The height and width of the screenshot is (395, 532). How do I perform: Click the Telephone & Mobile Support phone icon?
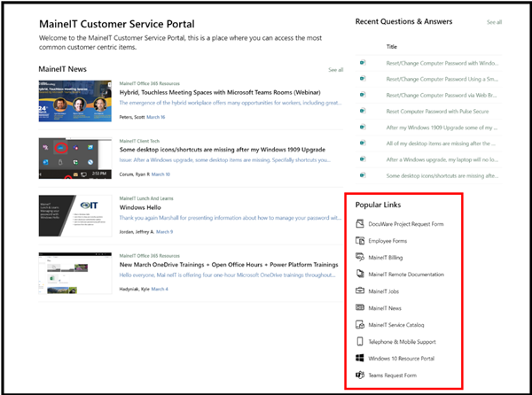(x=360, y=341)
